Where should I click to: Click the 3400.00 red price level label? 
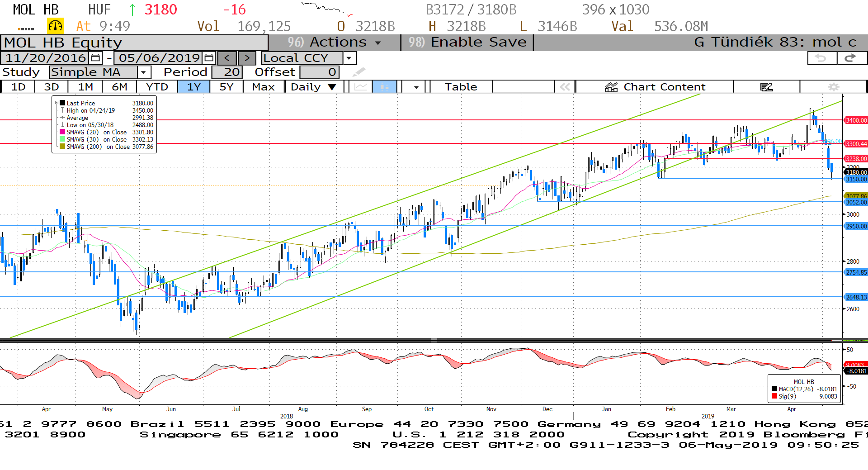point(856,120)
